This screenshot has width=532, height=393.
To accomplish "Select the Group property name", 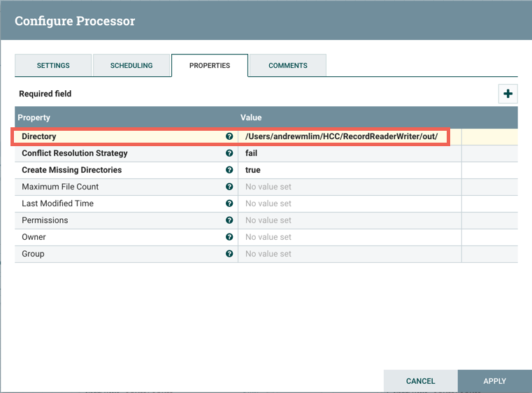I will point(33,254).
